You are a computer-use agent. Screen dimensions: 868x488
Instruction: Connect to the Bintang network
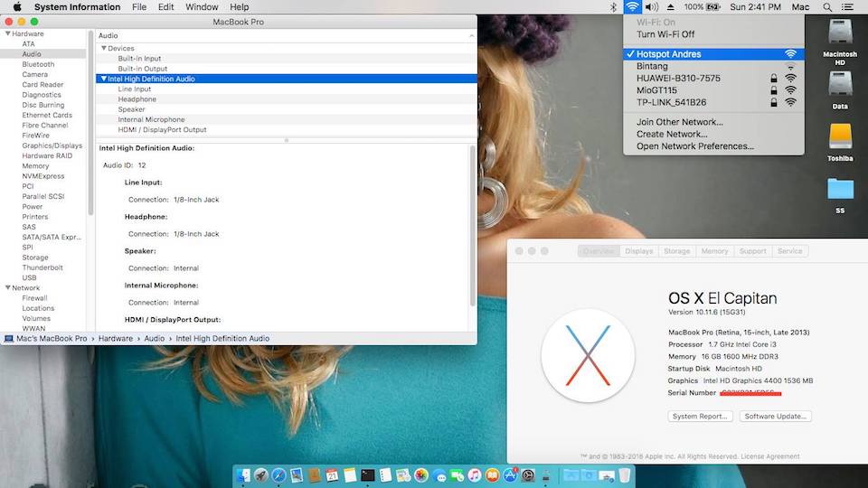713,66
